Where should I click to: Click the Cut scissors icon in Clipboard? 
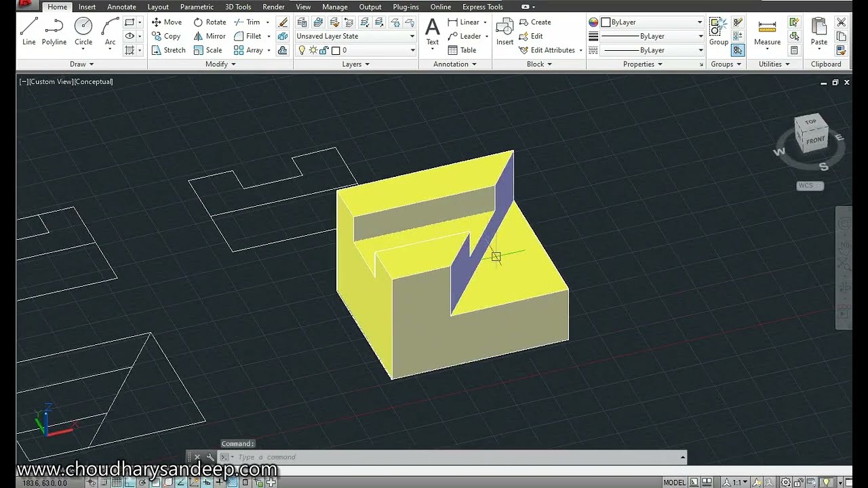click(842, 22)
